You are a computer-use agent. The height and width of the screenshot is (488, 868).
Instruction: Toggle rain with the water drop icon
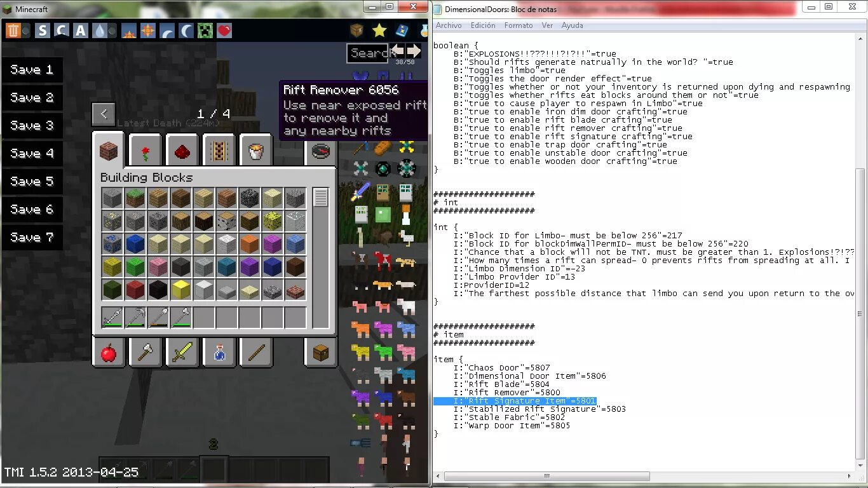100,30
